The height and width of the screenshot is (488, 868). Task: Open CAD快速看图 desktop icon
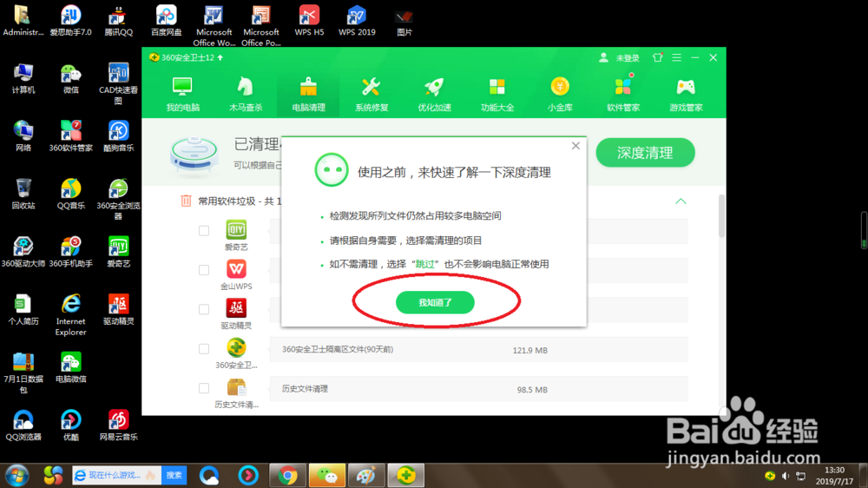(x=118, y=83)
